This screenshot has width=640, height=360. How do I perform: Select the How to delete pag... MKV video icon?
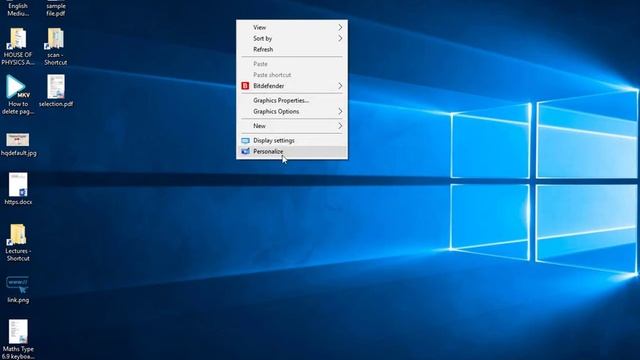[18, 87]
